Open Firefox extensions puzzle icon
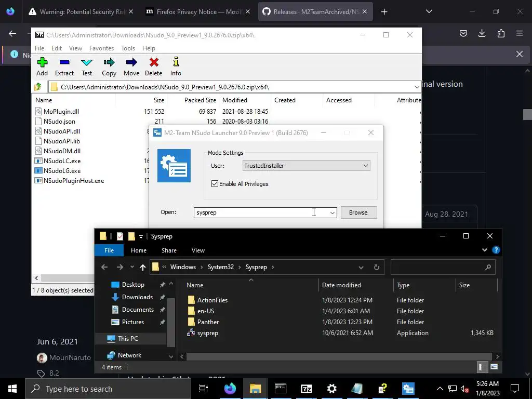The image size is (532, 399). point(501,33)
